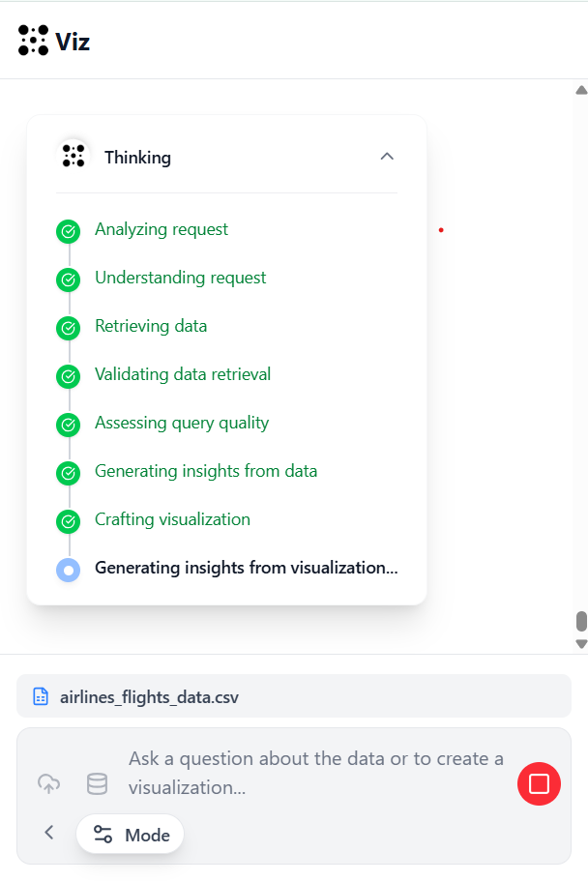Click the in-progress step indicator circle
The image size is (588, 882).
pyautogui.click(x=68, y=570)
